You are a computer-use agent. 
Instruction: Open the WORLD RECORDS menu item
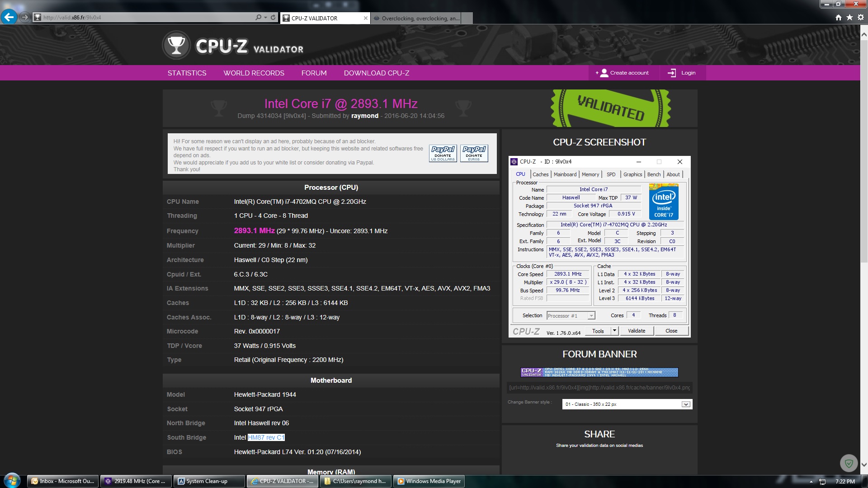click(x=254, y=73)
